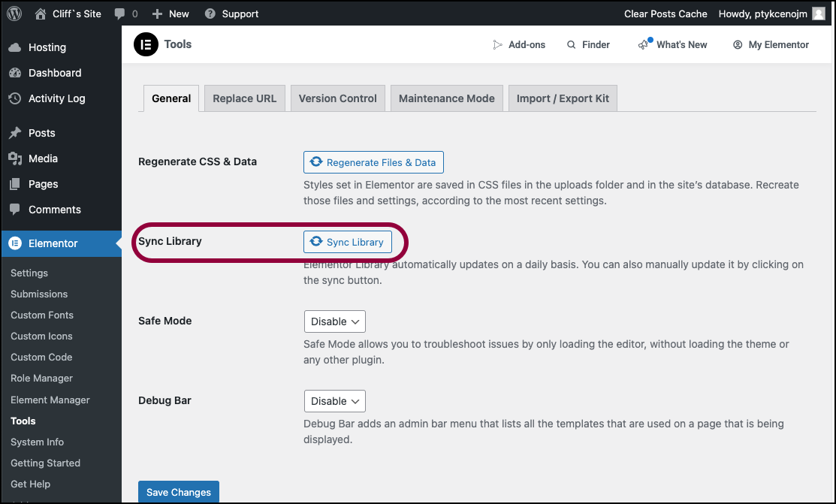Open My Elementor account link
Image resolution: width=836 pixels, height=504 pixels.
pyautogui.click(x=771, y=45)
